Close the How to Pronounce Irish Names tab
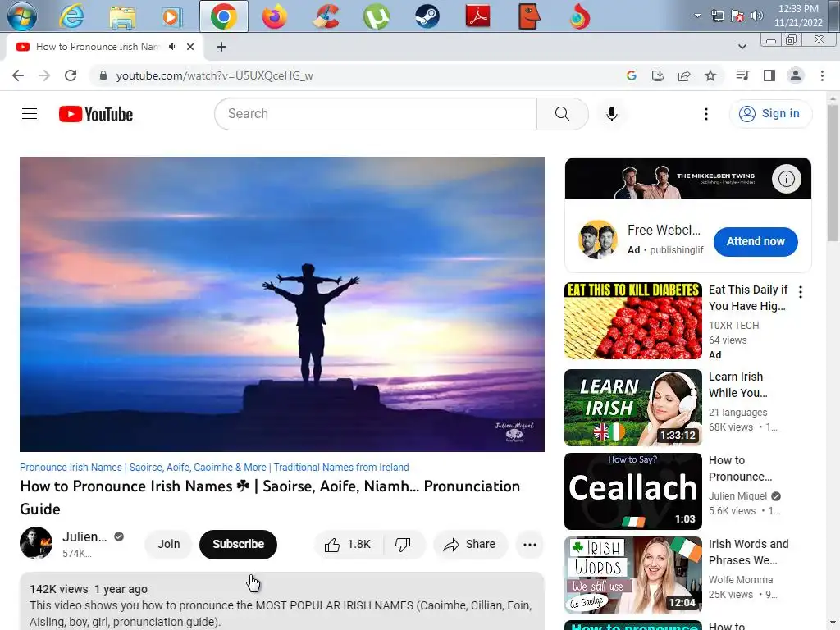Viewport: 840px width, 630px height. pyautogui.click(x=190, y=47)
